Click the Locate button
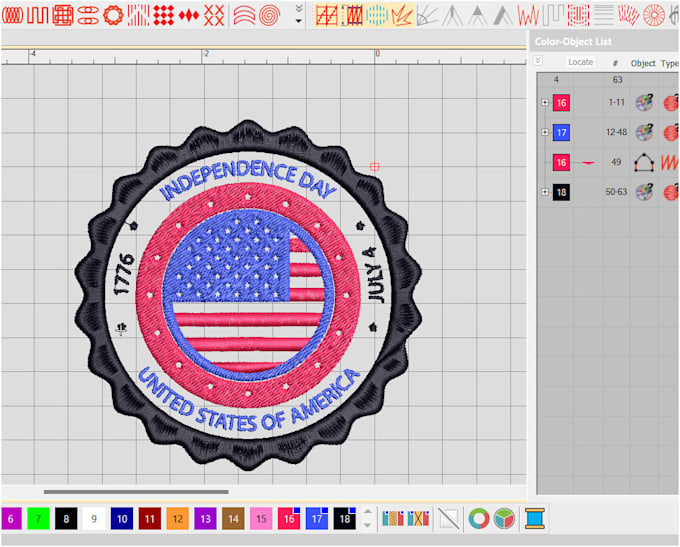 [x=580, y=62]
